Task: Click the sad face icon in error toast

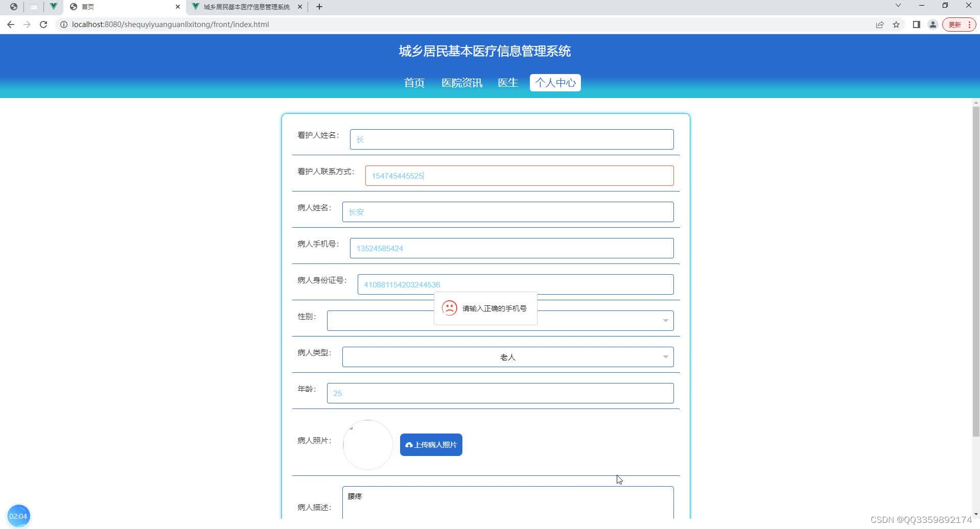Action: coord(450,308)
